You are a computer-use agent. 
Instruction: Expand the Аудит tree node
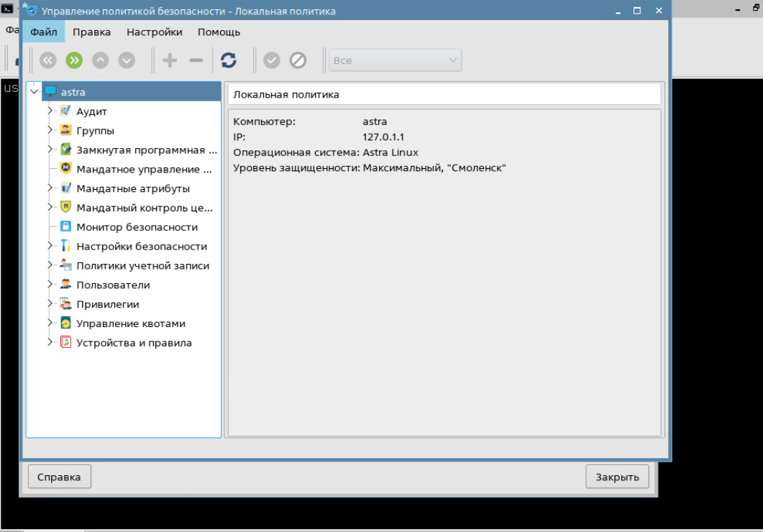pyautogui.click(x=50, y=111)
